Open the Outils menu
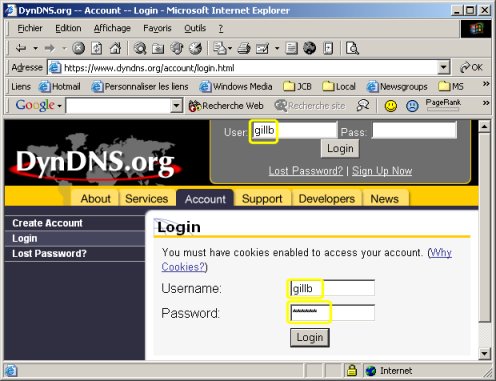 point(195,28)
